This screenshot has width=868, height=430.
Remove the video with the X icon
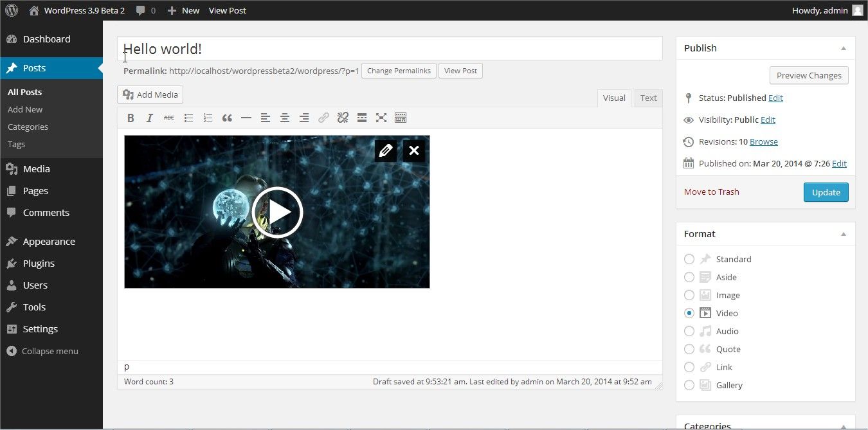point(414,150)
